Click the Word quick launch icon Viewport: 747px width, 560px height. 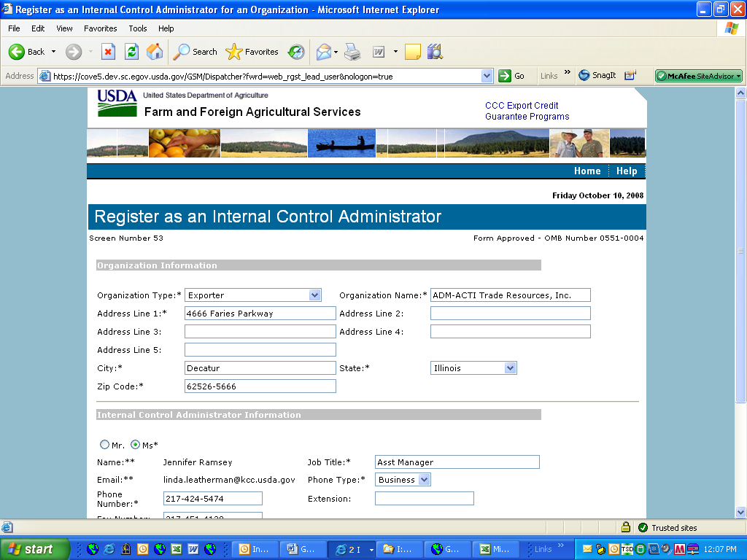coord(193,549)
